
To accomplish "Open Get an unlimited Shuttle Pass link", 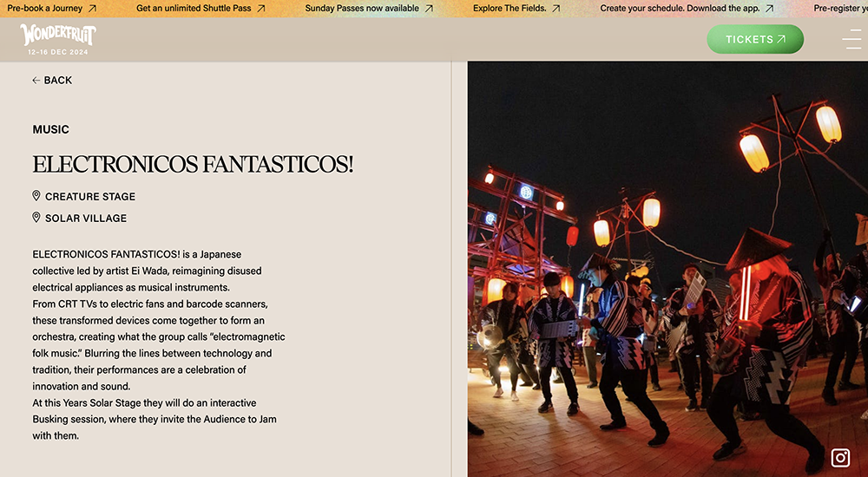I will [x=201, y=9].
